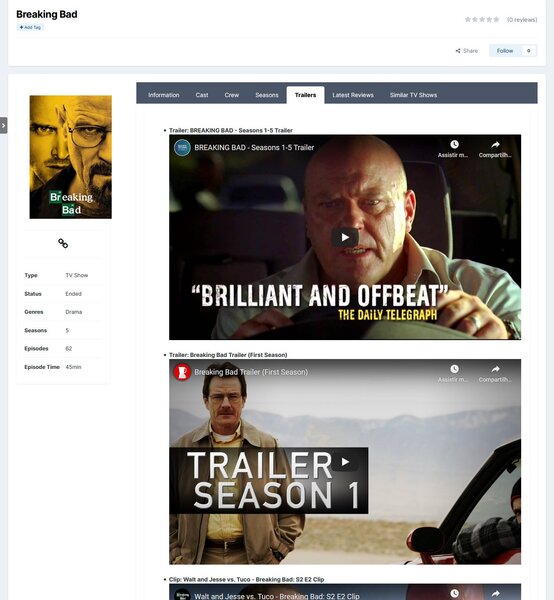Image resolution: width=554 pixels, height=600 pixels.
Task: Click video title 'Walt and Jesse vs. Tuco'
Action: click(277, 596)
